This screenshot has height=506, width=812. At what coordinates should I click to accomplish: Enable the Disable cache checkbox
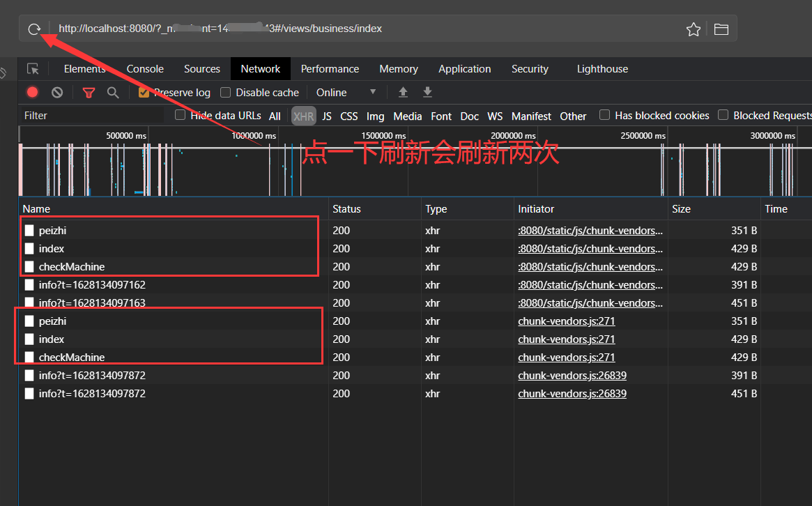[225, 93]
